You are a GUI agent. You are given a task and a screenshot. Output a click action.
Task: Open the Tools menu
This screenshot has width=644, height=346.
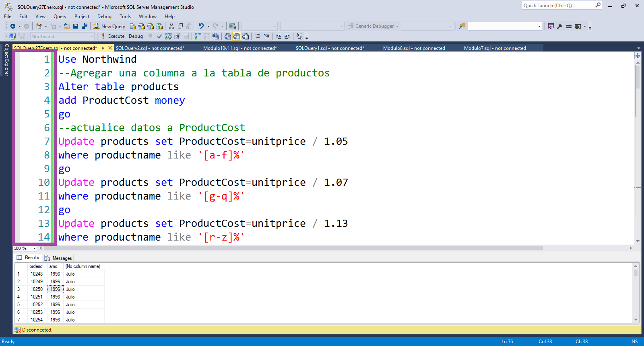coord(125,16)
